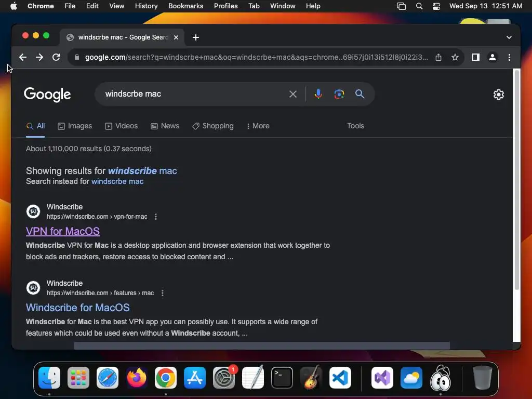
Task: Open Launchpad from the Dock
Action: [78, 378]
